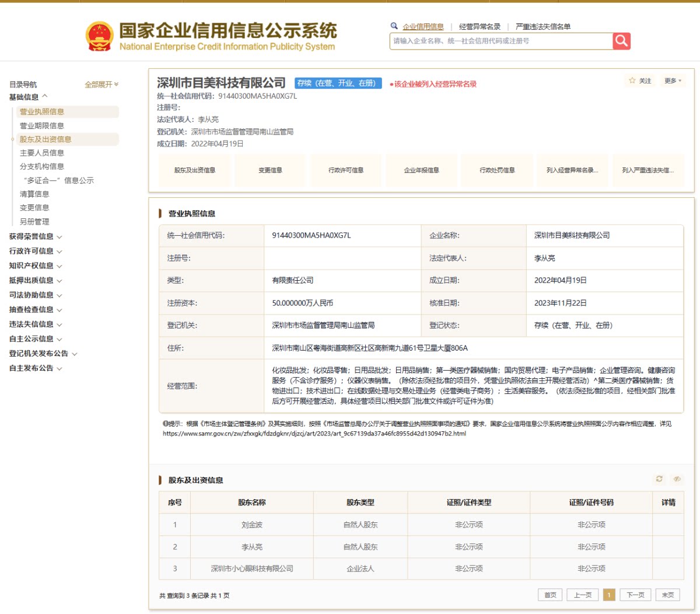Viewport: 700px width, 614px height.
Task: Click the star icon beside 关注
Action: click(x=632, y=81)
